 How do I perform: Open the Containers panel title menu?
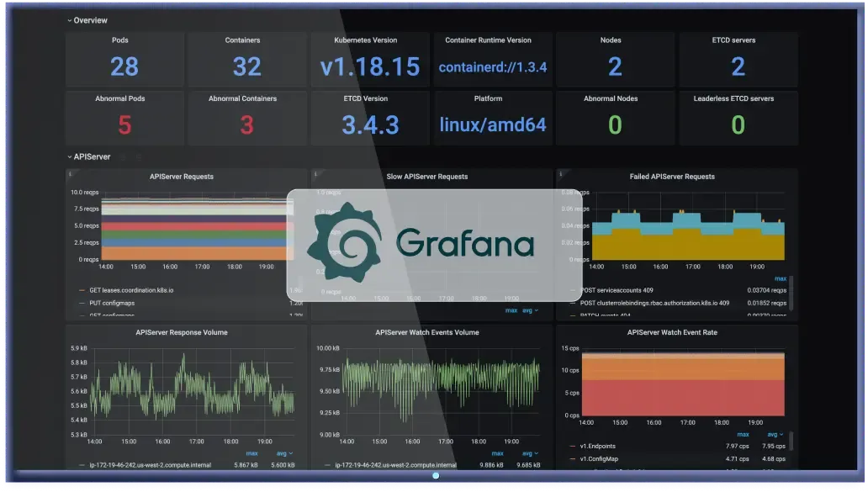[242, 40]
